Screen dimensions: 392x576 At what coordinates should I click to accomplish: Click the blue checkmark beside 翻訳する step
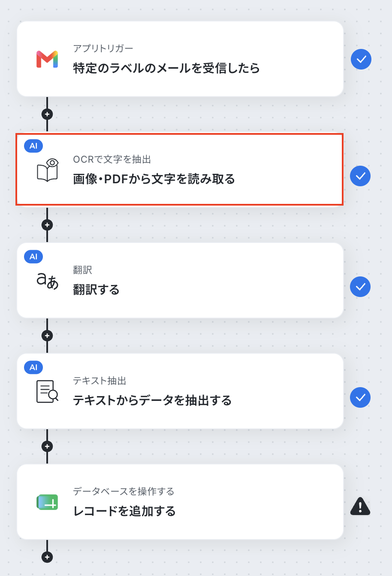[x=360, y=287]
